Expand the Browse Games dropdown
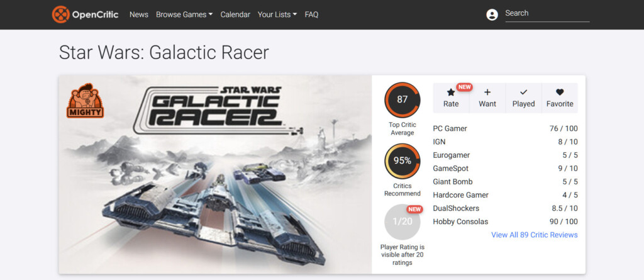Screen dimensions: 644x280 click(x=184, y=14)
